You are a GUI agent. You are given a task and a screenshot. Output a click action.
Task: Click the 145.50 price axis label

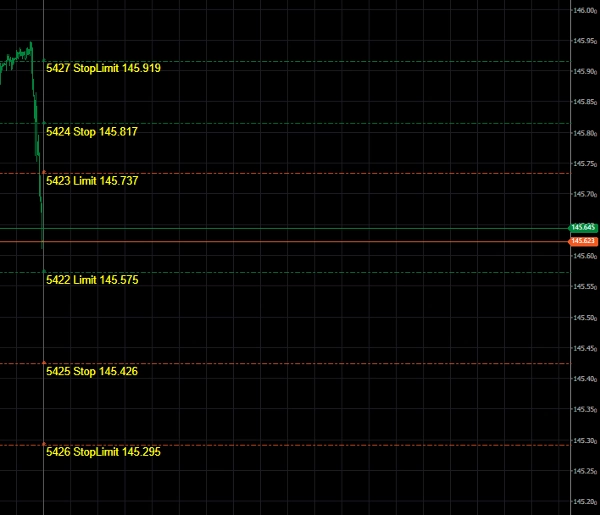(584, 318)
